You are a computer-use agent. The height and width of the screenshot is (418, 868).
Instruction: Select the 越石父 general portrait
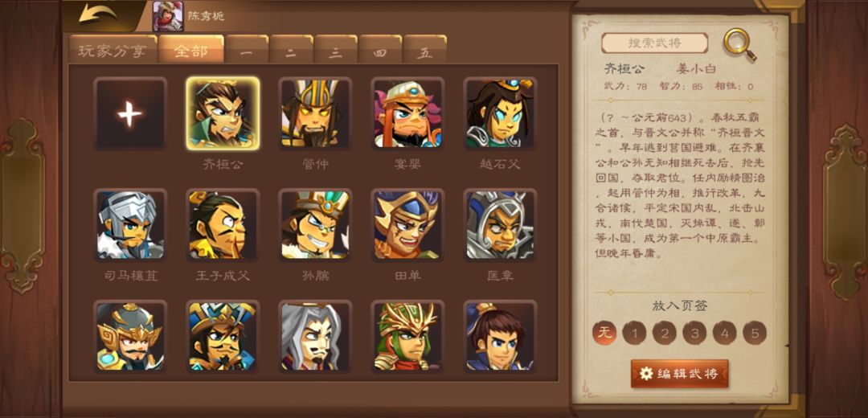click(500, 113)
